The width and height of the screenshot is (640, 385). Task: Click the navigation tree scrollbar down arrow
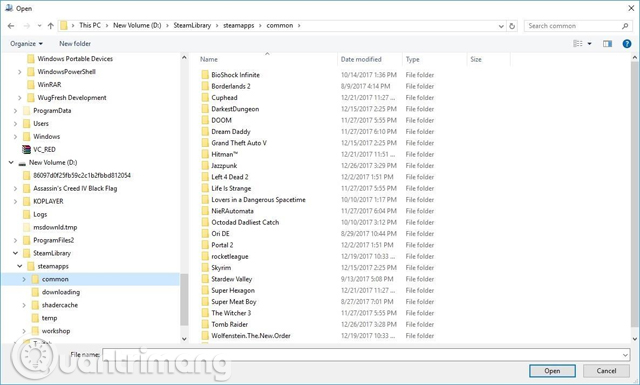pyautogui.click(x=184, y=339)
